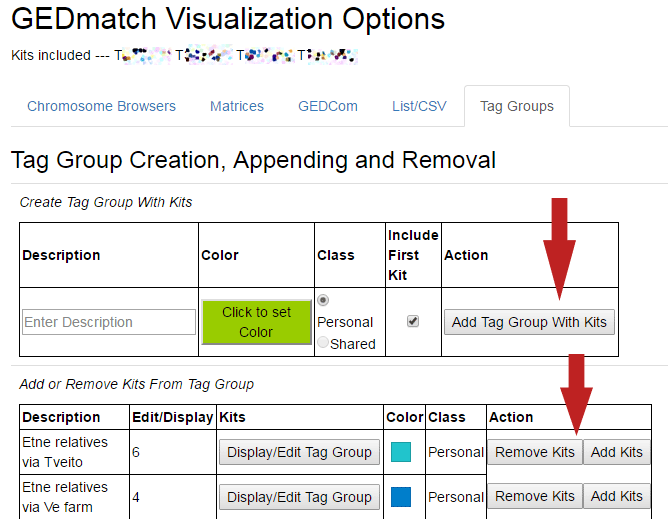The image size is (668, 519).
Task: Click kit count '4' in Ve farm row
Action: [136, 497]
